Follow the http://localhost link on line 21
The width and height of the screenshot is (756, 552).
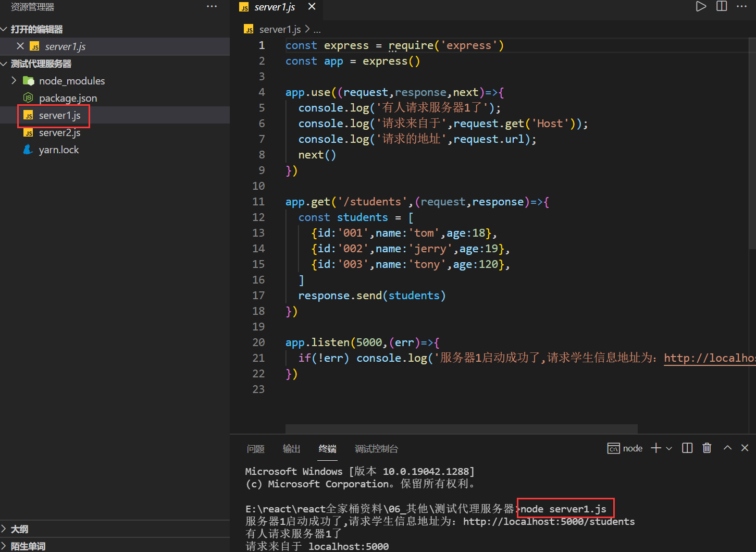click(709, 358)
